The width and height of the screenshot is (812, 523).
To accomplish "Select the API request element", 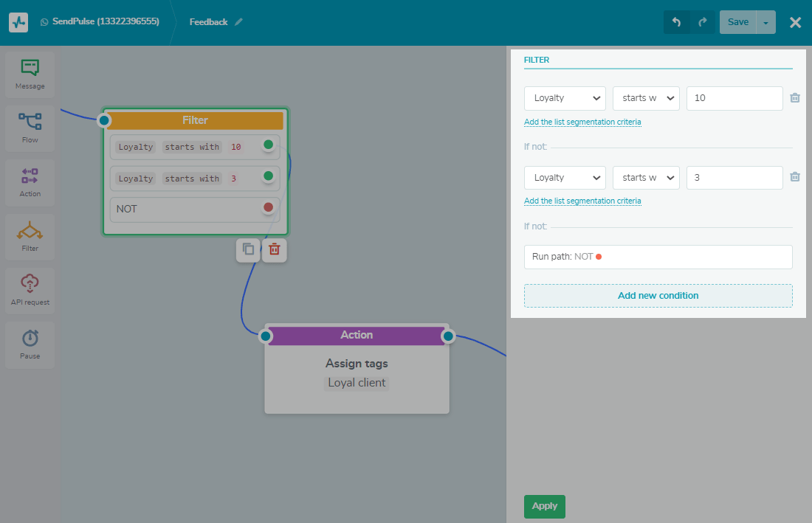I will coord(30,290).
